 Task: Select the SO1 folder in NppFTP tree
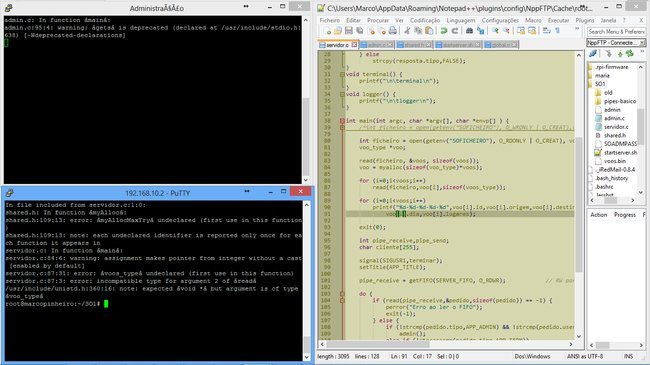coord(600,84)
